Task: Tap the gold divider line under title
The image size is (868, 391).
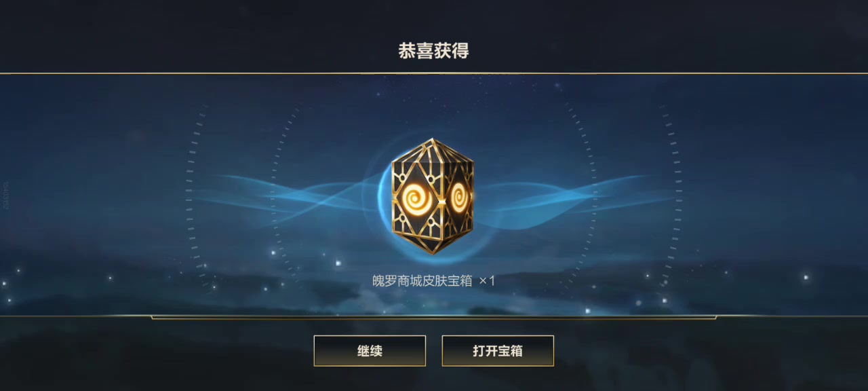Action: (x=434, y=73)
